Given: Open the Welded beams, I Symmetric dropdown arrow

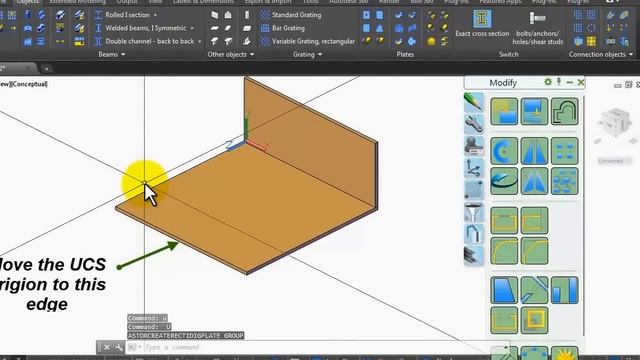Looking at the screenshot, I should tap(192, 28).
